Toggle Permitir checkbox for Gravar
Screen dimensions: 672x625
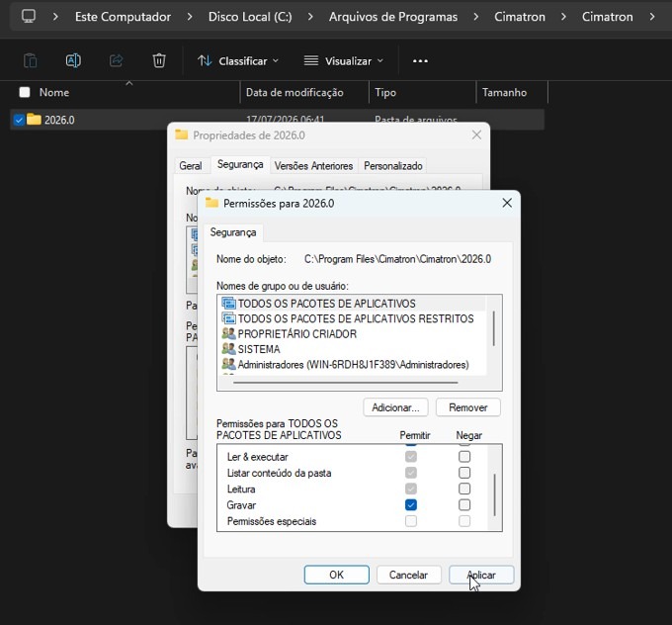pyautogui.click(x=410, y=505)
